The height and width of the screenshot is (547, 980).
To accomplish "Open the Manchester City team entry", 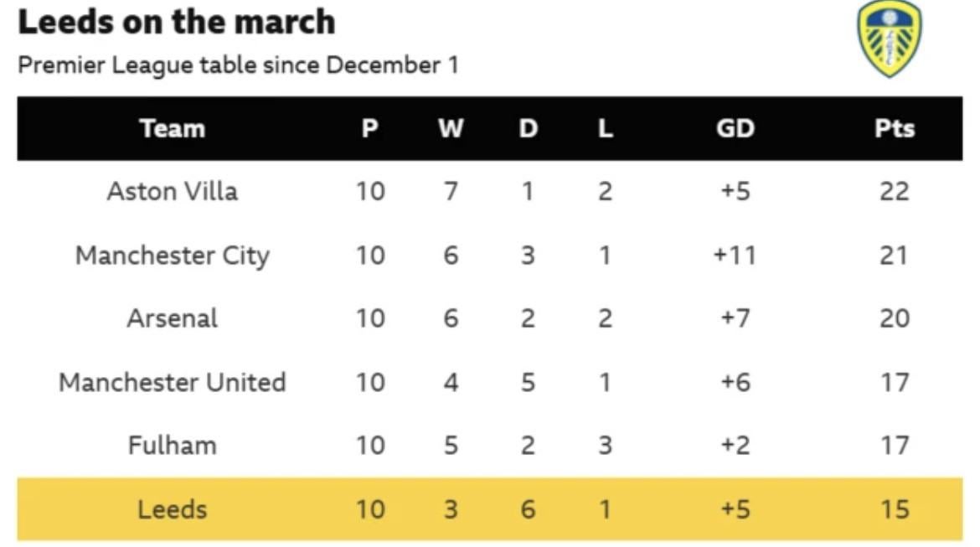I will (x=173, y=255).
